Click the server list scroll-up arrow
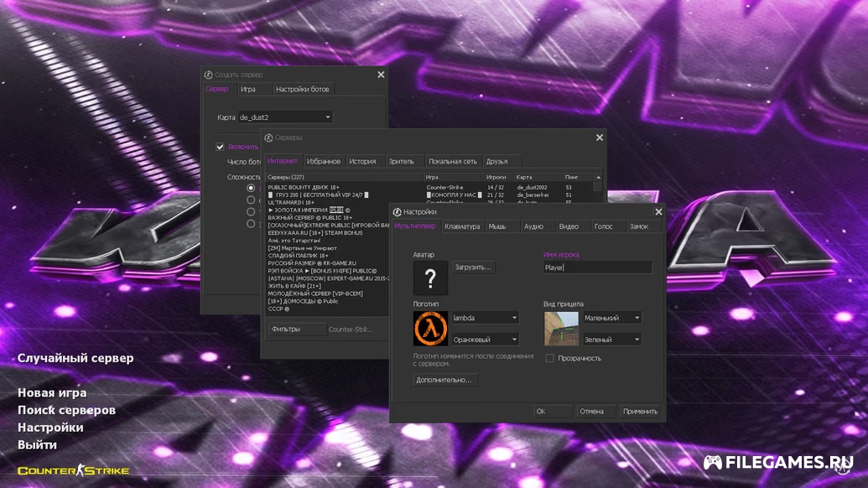Viewport: 868px width, 488px height. pyautogui.click(x=598, y=177)
